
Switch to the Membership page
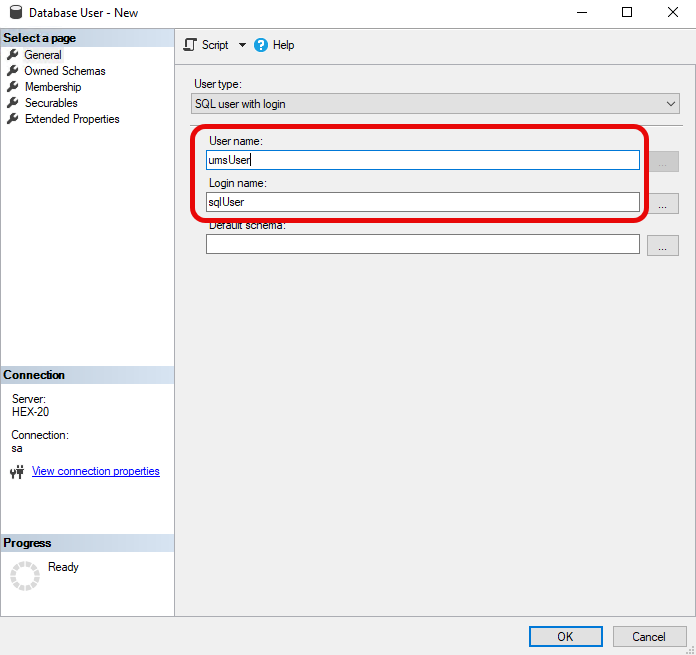pos(53,87)
